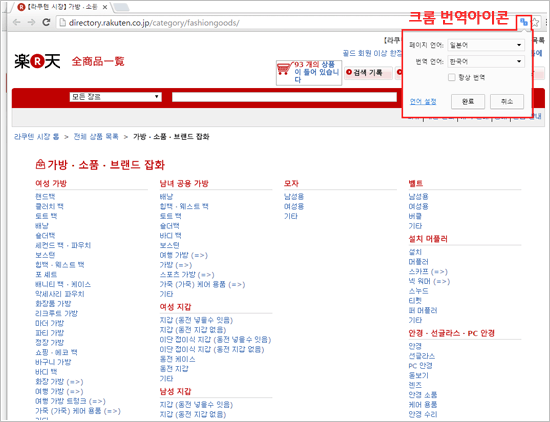Open 배니티 백 · 케이스 link
This screenshot has width=550, height=422.
[x=63, y=284]
